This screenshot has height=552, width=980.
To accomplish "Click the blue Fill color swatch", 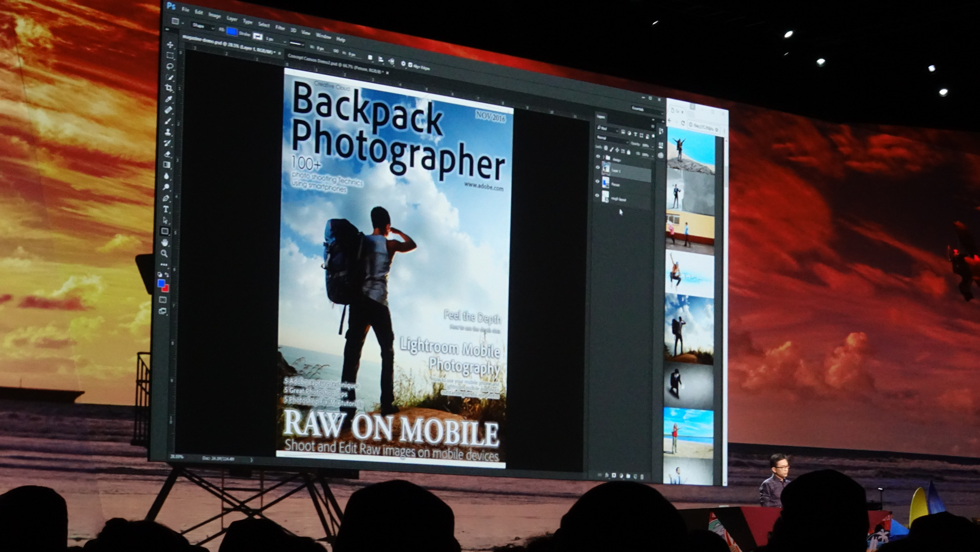I will point(232,32).
